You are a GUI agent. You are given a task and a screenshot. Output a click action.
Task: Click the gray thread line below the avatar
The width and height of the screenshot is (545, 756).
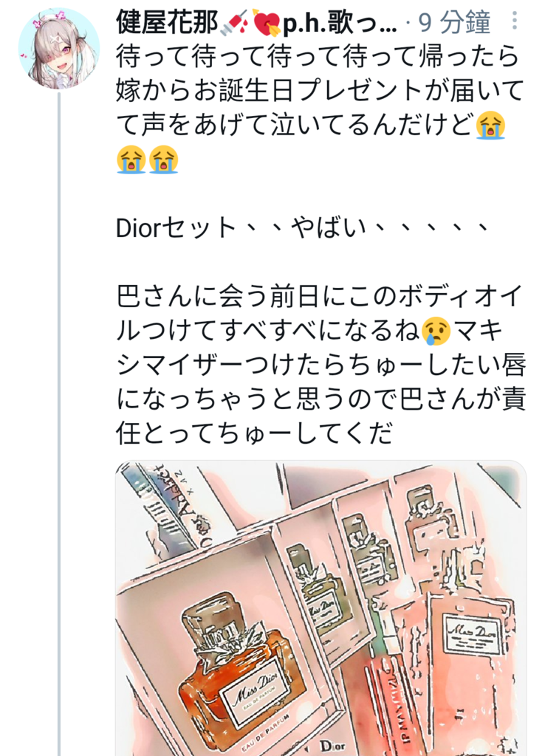[x=59, y=425]
